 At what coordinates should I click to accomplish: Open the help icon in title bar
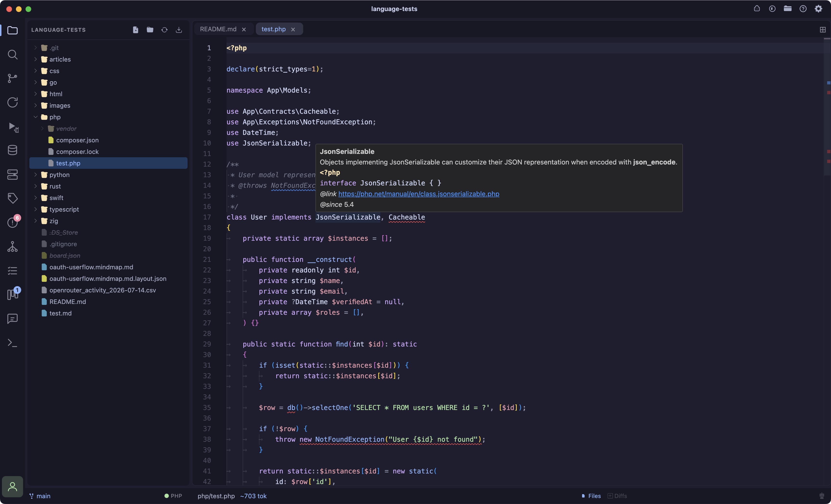coord(803,9)
